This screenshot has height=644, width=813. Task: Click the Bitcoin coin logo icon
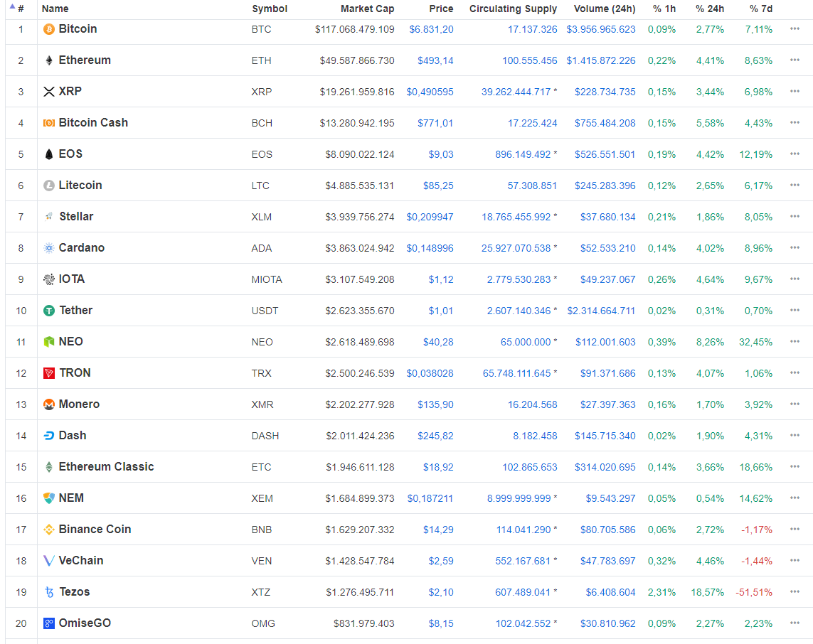[49, 30]
